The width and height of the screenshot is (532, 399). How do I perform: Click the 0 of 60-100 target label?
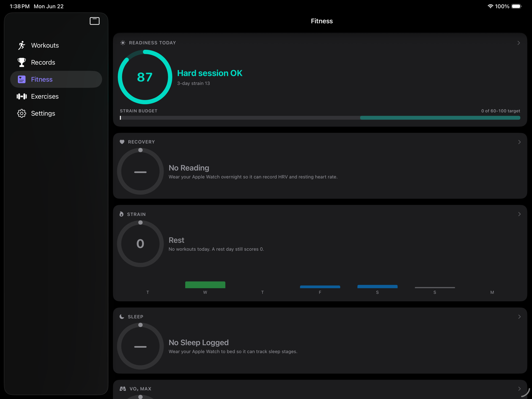coord(500,111)
